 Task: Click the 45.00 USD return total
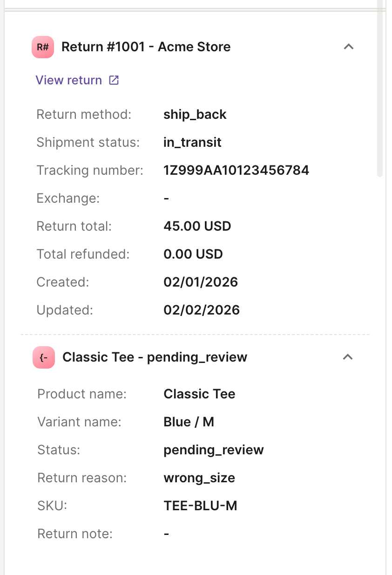pos(197,226)
